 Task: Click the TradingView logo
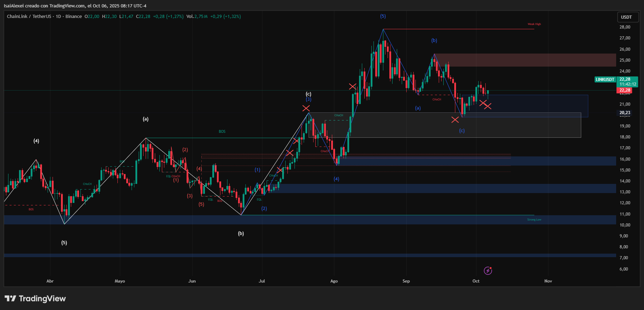click(x=35, y=299)
